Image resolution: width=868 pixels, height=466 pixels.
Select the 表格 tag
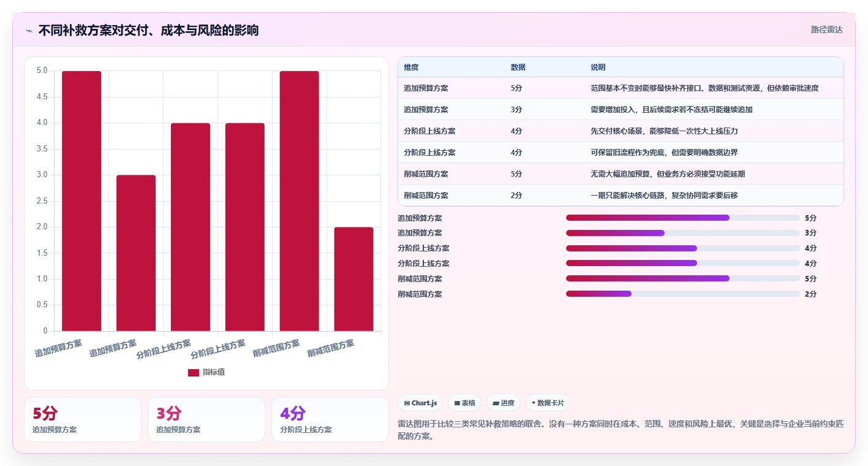(465, 403)
